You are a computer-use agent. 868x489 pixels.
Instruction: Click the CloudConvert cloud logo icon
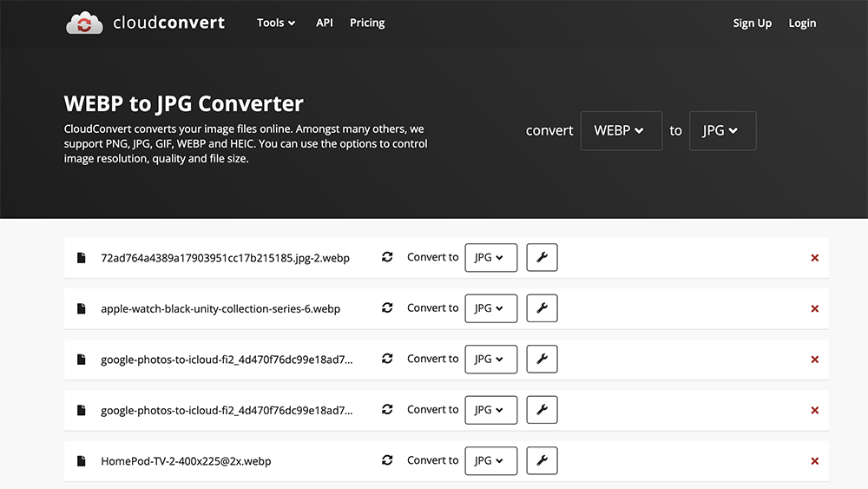tap(84, 23)
